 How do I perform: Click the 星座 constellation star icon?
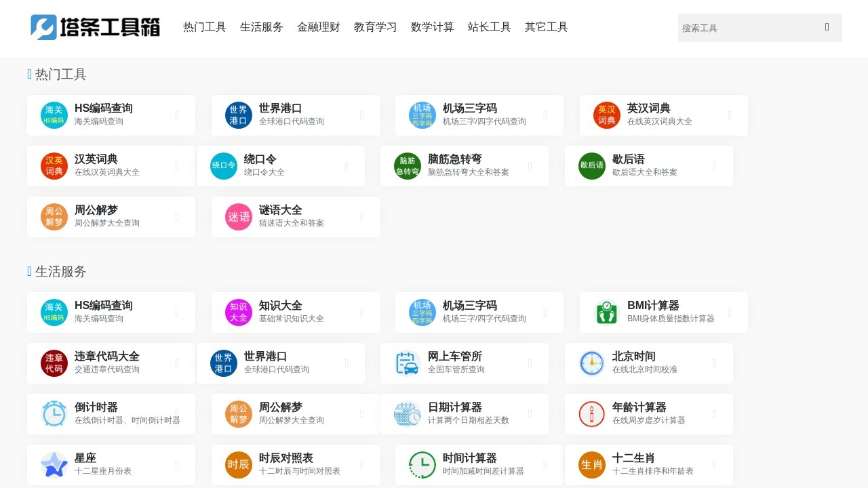click(x=53, y=464)
